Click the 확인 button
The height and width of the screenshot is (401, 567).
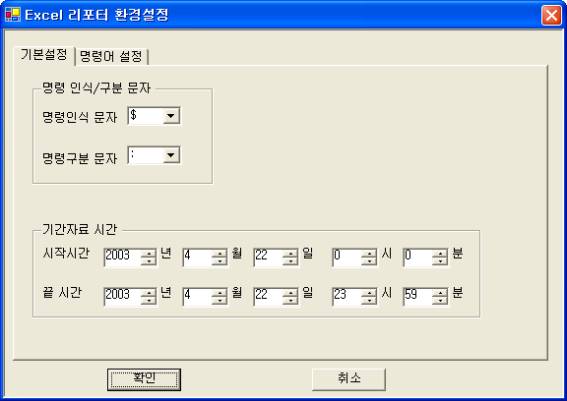pyautogui.click(x=144, y=379)
